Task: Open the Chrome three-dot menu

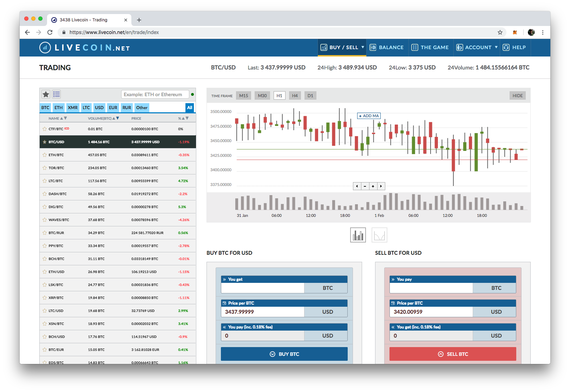Action: coord(543,32)
